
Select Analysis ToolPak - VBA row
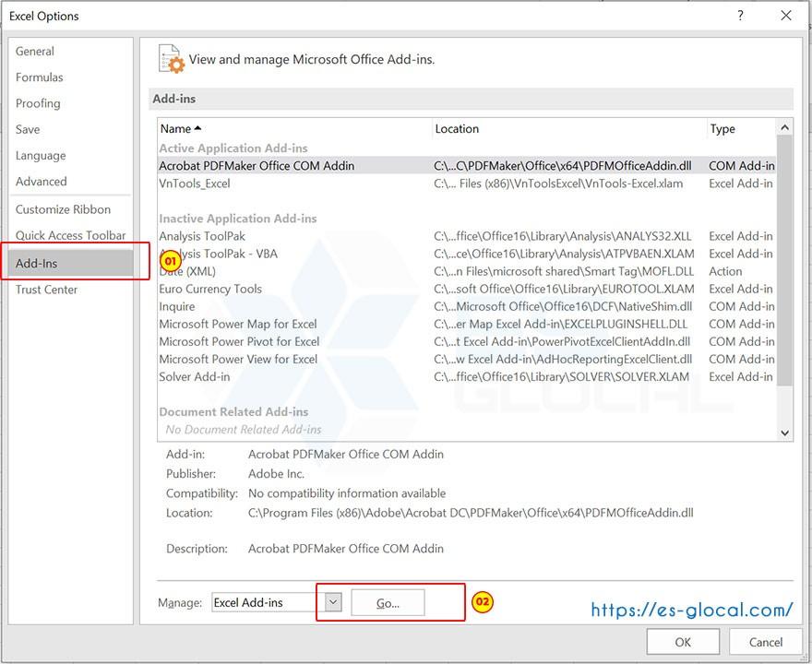(467, 255)
